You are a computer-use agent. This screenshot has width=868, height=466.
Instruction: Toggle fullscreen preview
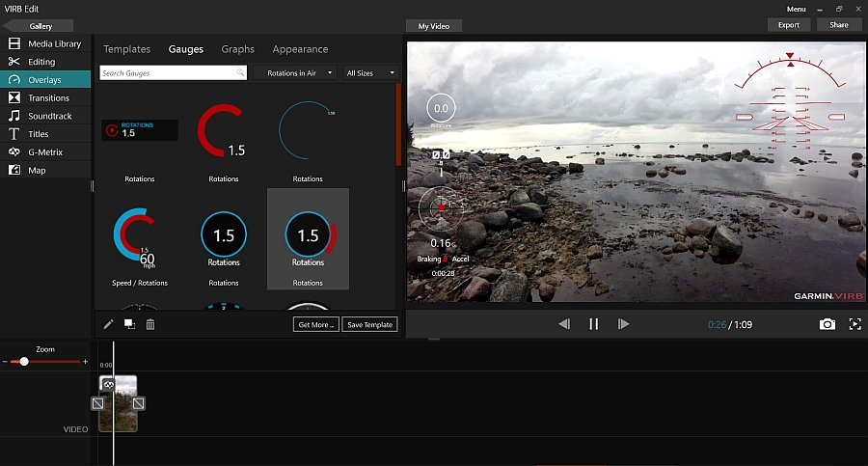click(x=855, y=324)
